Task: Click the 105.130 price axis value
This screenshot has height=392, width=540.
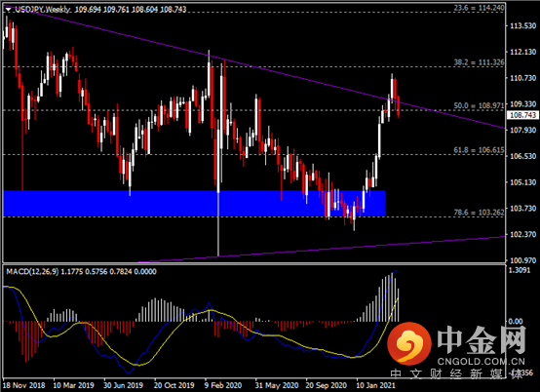Action: 522,182
